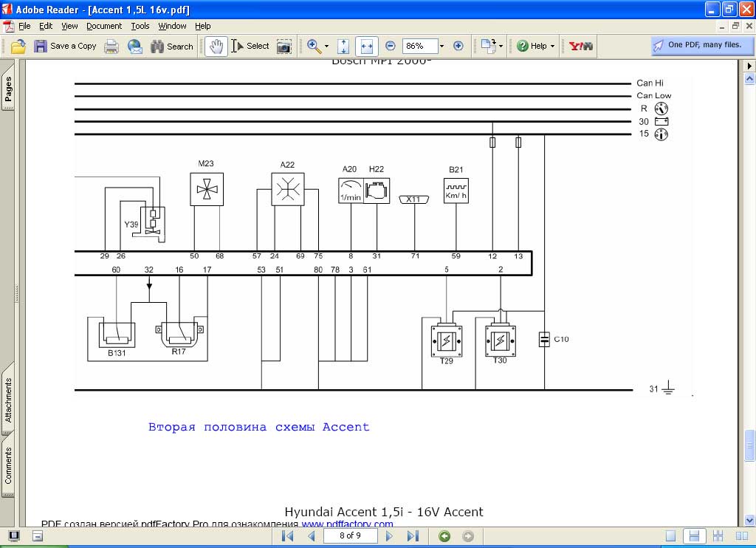
Task: Click the scrollbar down arrow
Action: tap(749, 520)
